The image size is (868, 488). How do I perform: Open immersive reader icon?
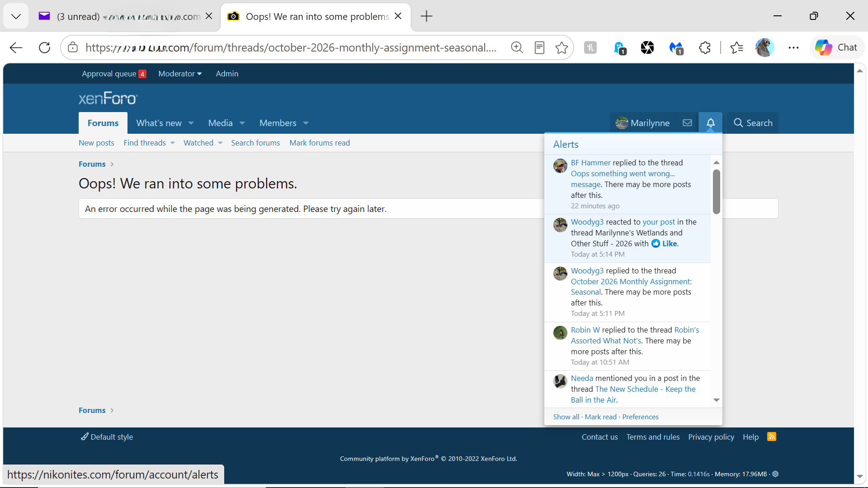click(539, 47)
